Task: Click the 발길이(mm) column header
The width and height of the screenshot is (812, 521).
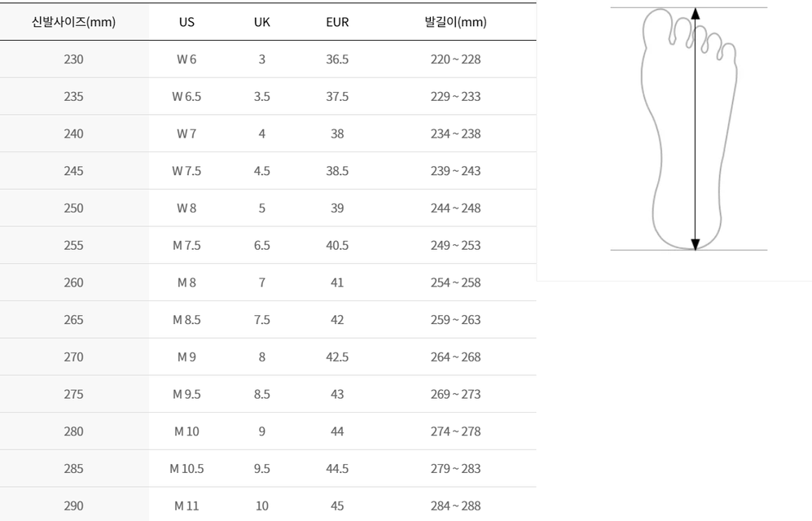Action: [456, 22]
